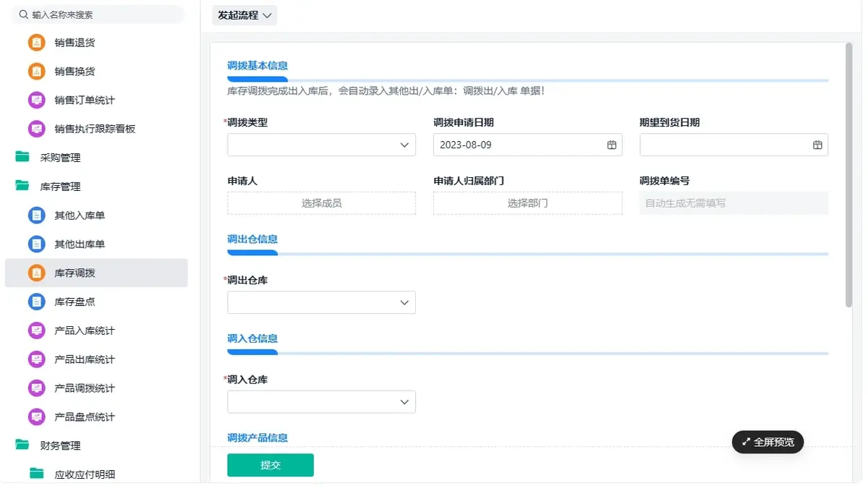Click the fullscreen expand arrows icon
Image resolution: width=868 pixels, height=486 pixels.
[746, 442]
